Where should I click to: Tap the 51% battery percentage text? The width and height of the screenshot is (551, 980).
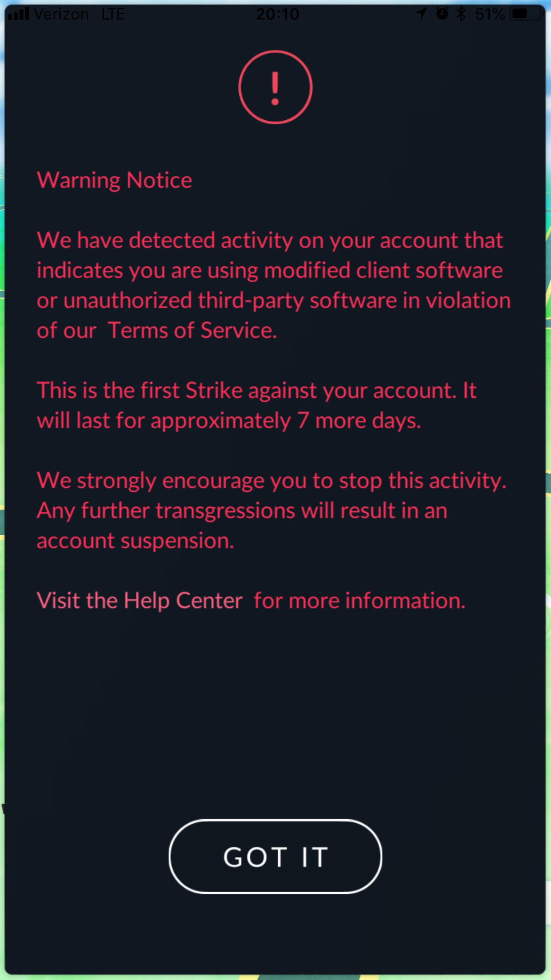click(490, 13)
